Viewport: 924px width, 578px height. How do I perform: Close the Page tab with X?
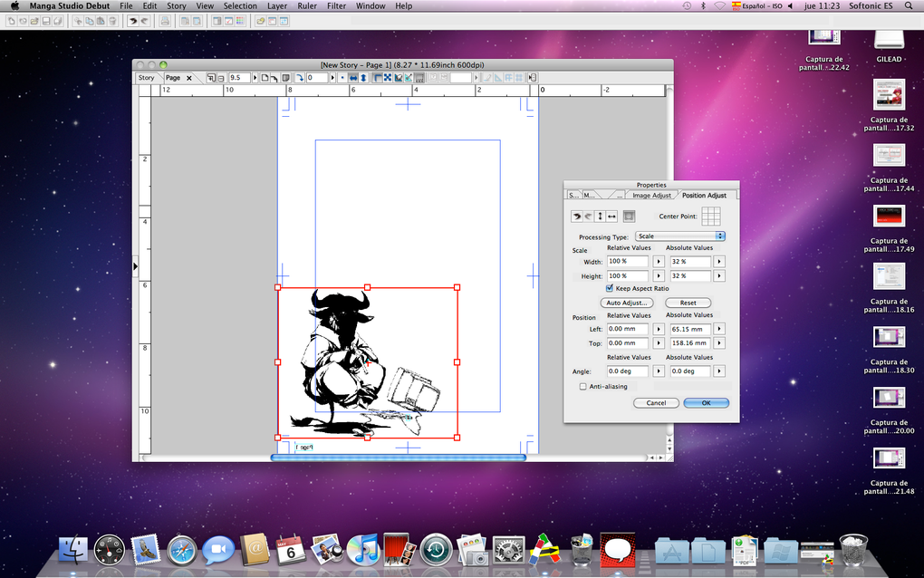(x=188, y=78)
